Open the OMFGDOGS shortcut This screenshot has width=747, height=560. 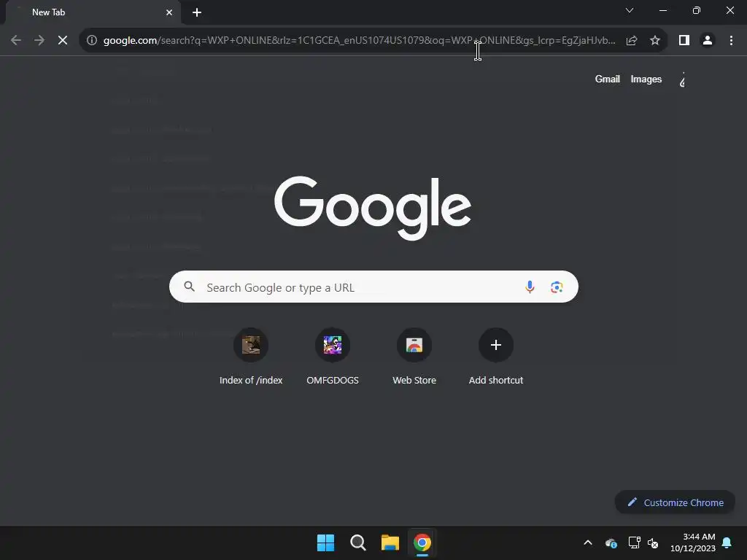pyautogui.click(x=333, y=357)
